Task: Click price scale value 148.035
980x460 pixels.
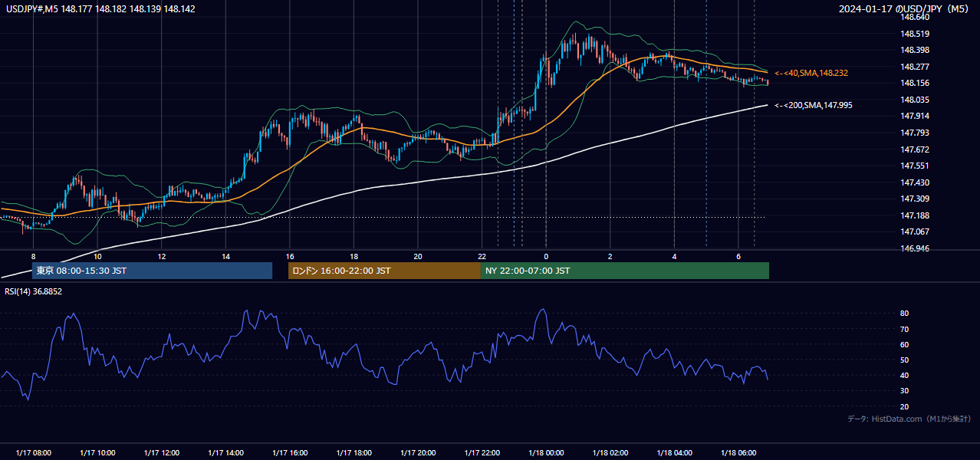Action: 914,100
